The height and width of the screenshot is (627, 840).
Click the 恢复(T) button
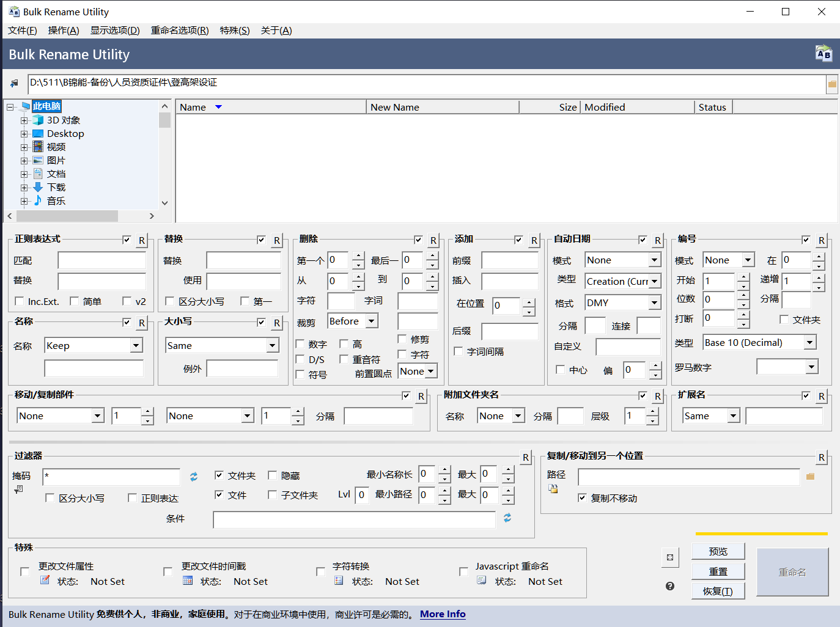tap(718, 591)
